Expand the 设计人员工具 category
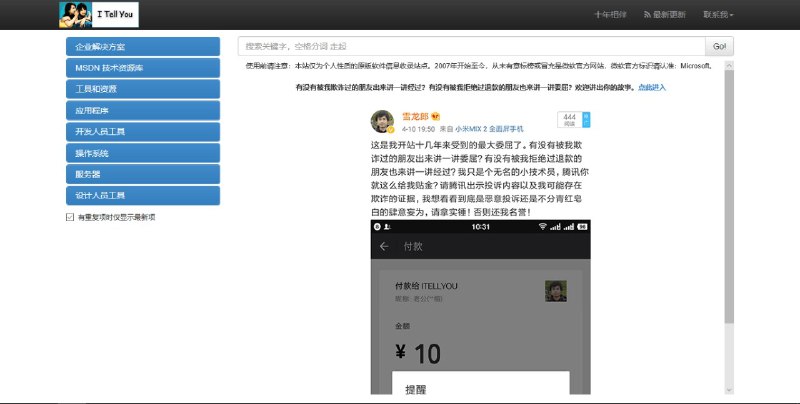Screen dimensions: 800x404 143,195
